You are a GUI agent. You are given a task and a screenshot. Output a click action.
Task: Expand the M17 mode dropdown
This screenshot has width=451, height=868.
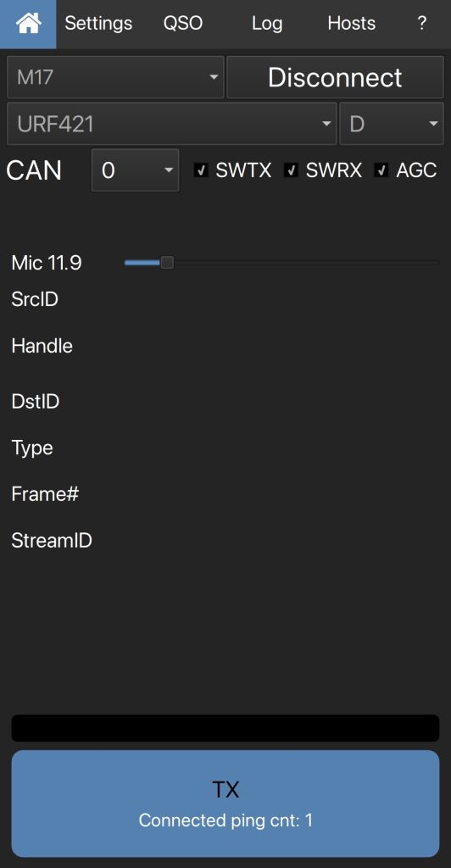click(115, 77)
